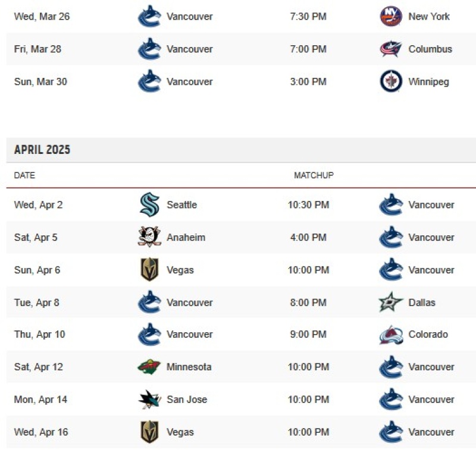Click the DATE column header

click(x=24, y=175)
